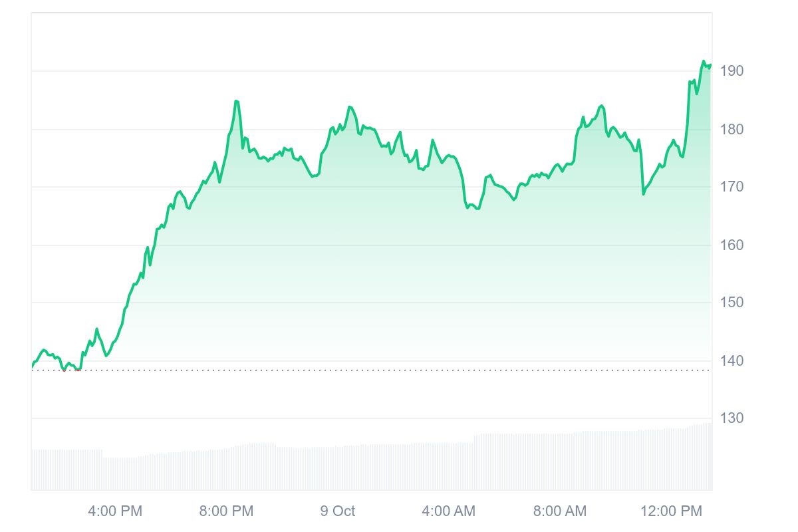Click the 12:00 PM time label
This screenshot has height=532, width=798.
point(671,511)
